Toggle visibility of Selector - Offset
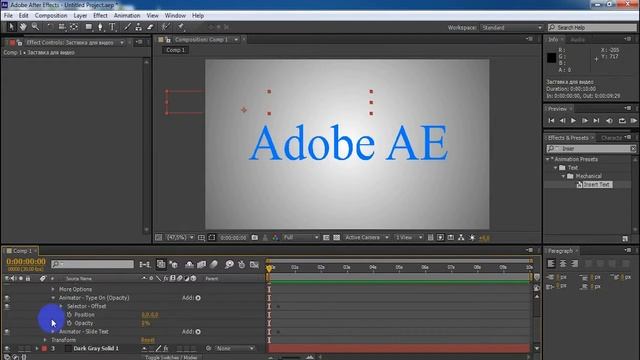Image resolution: width=640 pixels, height=360 pixels. (x=7, y=306)
